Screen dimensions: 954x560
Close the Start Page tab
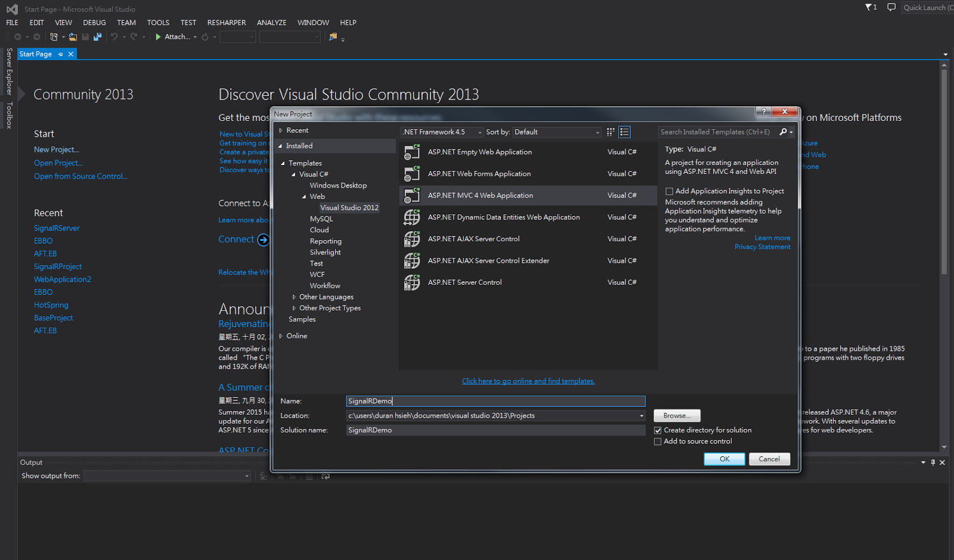(71, 54)
